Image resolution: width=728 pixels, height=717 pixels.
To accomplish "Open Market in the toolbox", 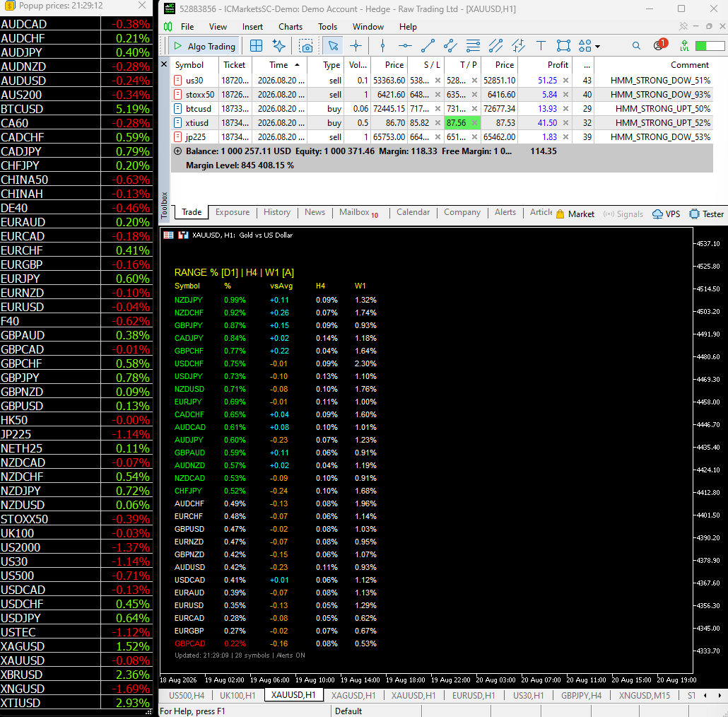I will coord(575,214).
